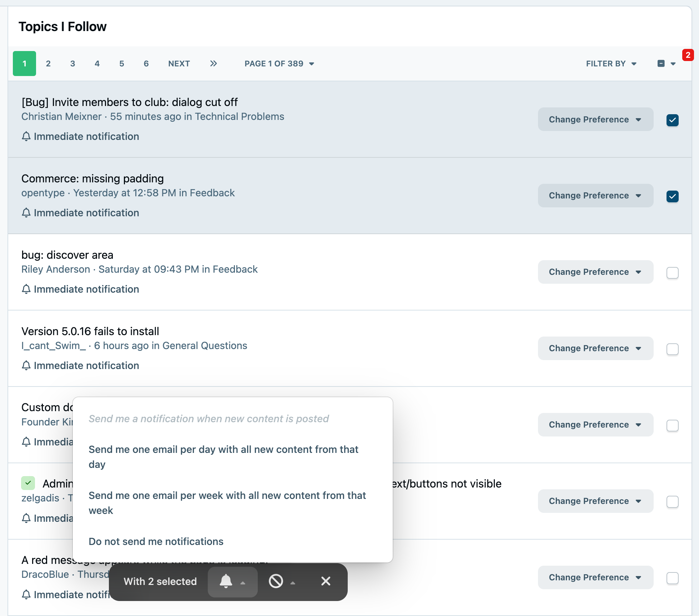Open the 'Page 1 of 389' jump dropdown

click(x=279, y=64)
